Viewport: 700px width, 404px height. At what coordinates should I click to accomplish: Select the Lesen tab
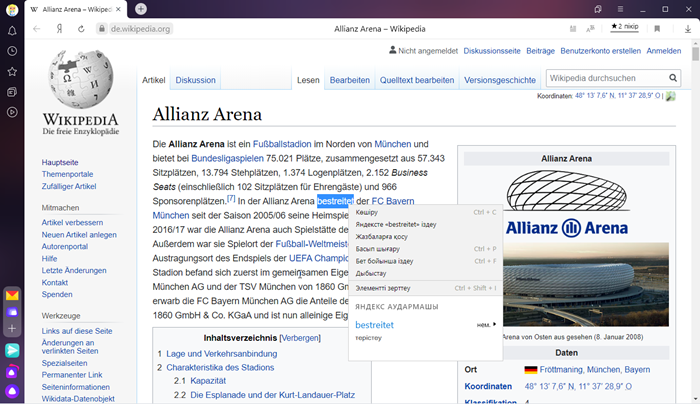[308, 80]
